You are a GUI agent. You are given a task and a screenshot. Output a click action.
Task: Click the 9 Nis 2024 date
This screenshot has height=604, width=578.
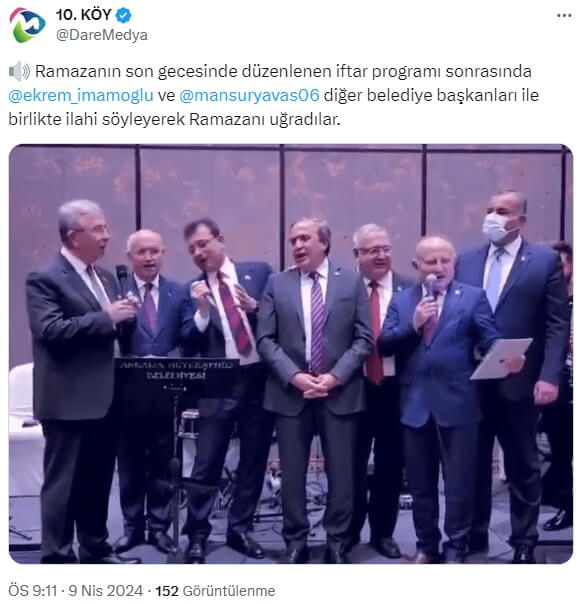[x=106, y=591]
